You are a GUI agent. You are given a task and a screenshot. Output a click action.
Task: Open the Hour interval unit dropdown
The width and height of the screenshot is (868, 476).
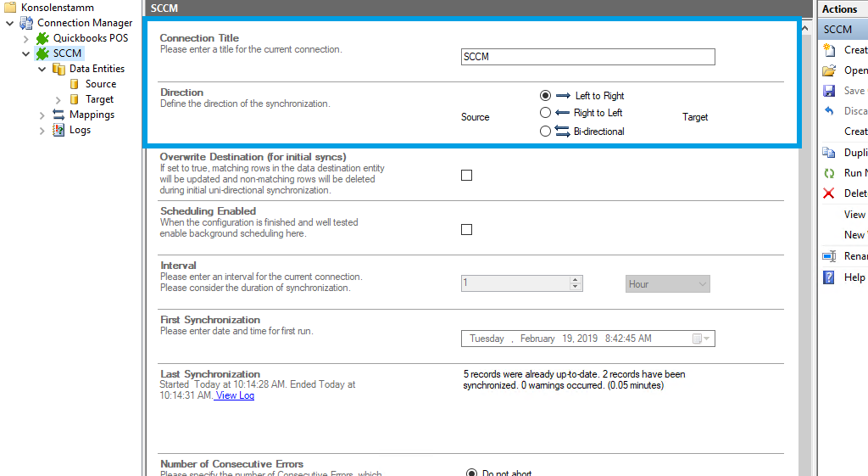(668, 284)
